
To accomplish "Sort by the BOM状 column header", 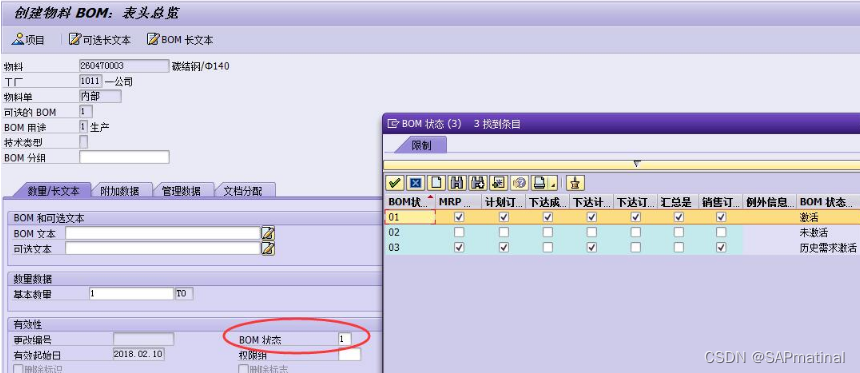I will pos(410,202).
